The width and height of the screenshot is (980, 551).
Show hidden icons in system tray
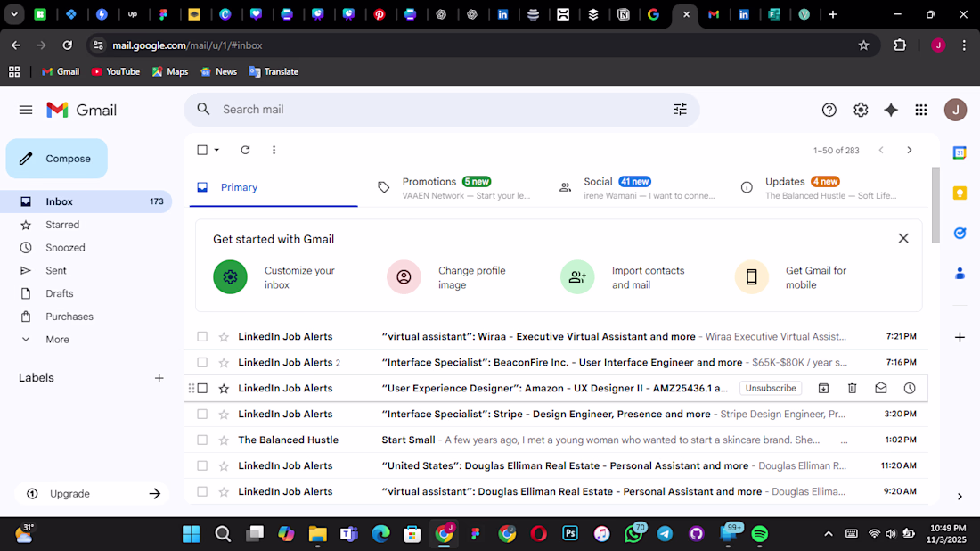click(x=829, y=534)
